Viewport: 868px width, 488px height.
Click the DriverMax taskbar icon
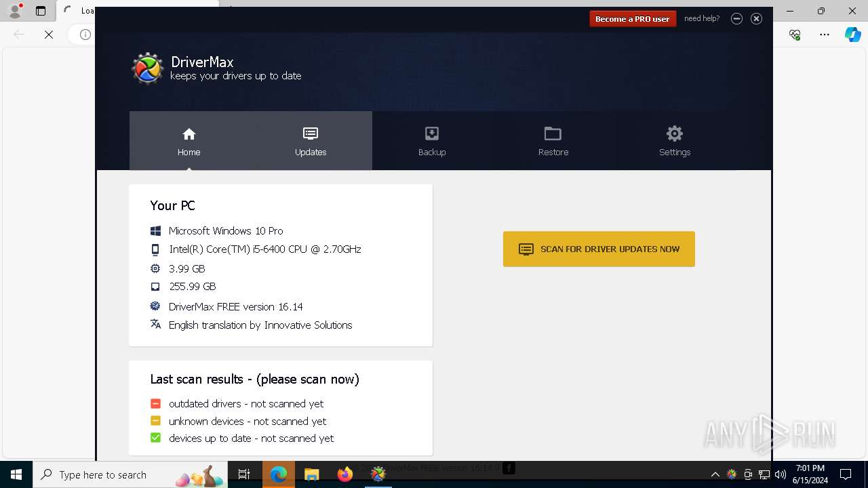pyautogui.click(x=378, y=474)
